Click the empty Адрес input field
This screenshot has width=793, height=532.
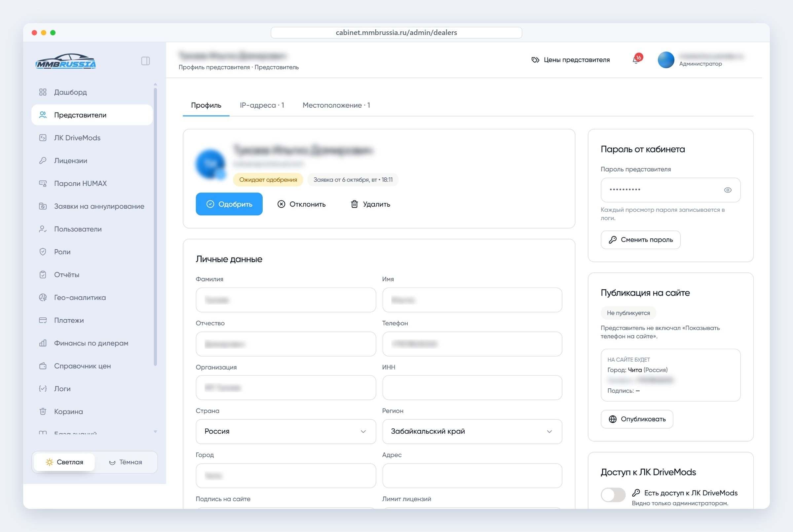coord(472,476)
